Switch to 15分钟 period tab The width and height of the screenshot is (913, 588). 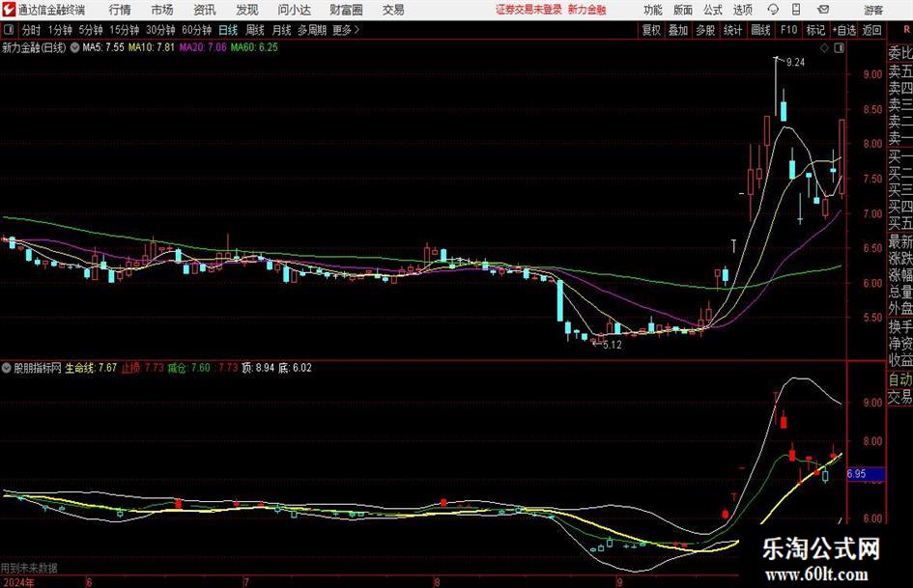pos(124,30)
